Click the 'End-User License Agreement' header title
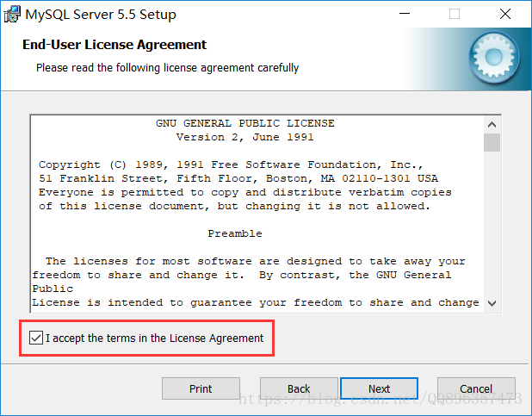The width and height of the screenshot is (532, 416). point(114,45)
